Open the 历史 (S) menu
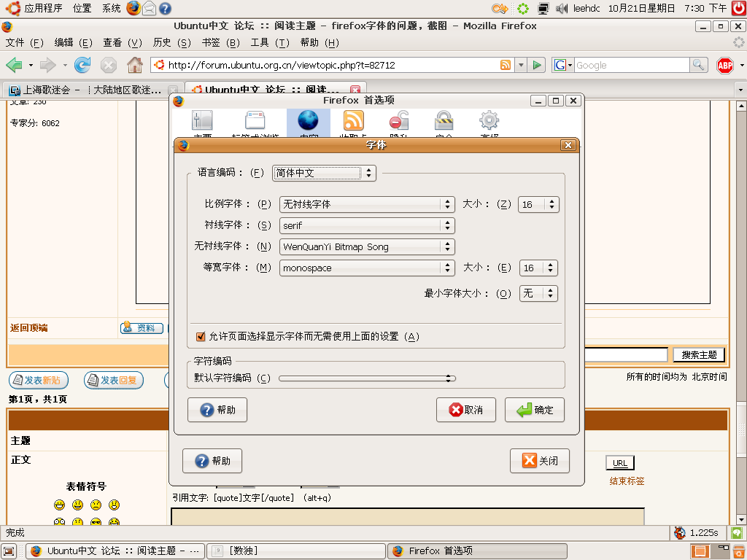This screenshot has width=747, height=560. [x=171, y=43]
